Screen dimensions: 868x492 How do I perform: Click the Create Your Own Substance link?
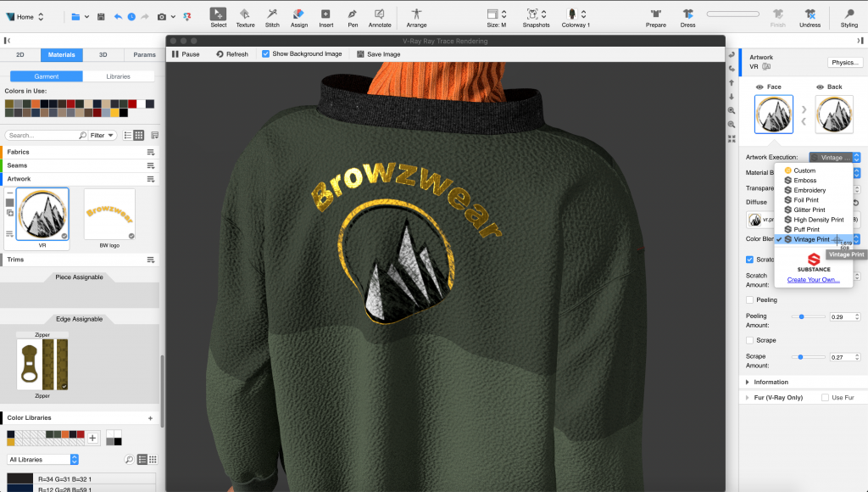click(813, 280)
